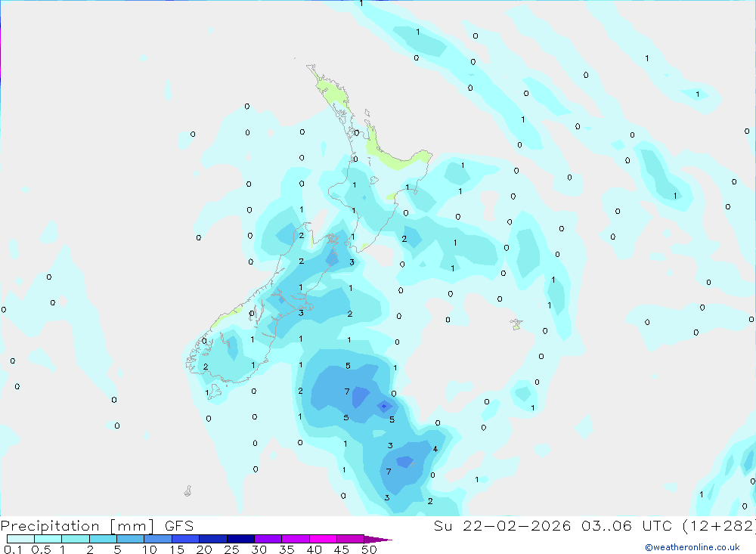Image resolution: width=756 pixels, height=554 pixels.
Task: Click legend tick label "50"
Action: (x=370, y=549)
